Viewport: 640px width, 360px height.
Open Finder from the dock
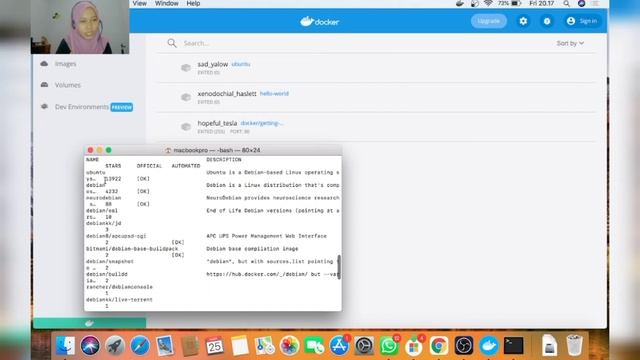click(x=65, y=346)
